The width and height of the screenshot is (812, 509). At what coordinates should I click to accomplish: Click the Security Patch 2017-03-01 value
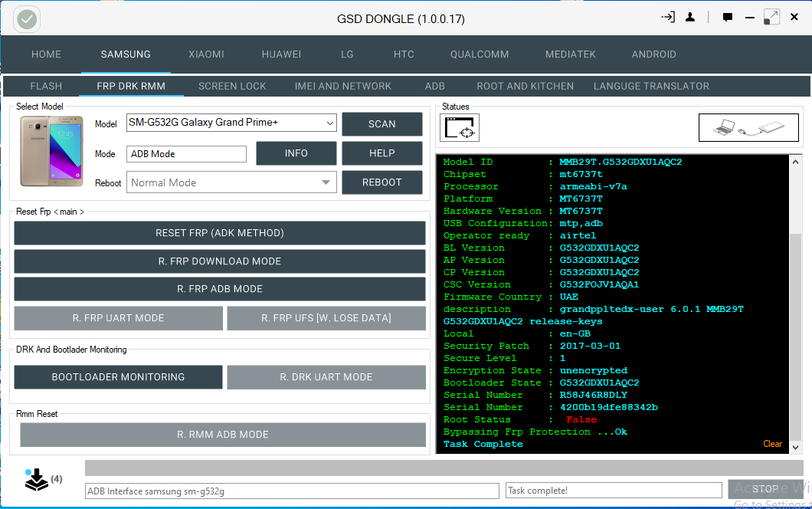point(590,346)
